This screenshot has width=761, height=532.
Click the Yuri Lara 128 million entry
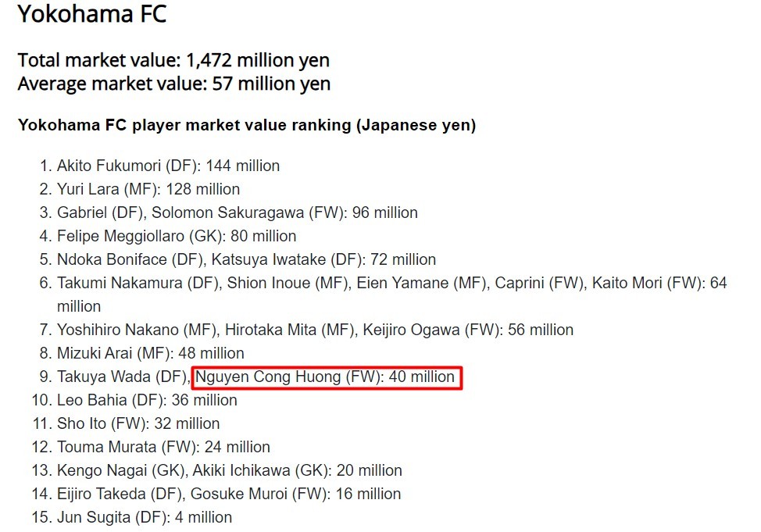(x=148, y=189)
